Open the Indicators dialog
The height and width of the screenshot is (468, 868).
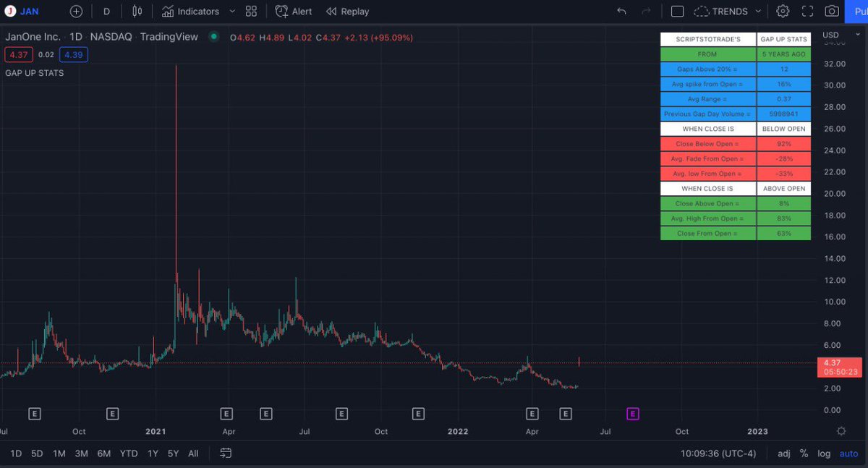coord(191,12)
